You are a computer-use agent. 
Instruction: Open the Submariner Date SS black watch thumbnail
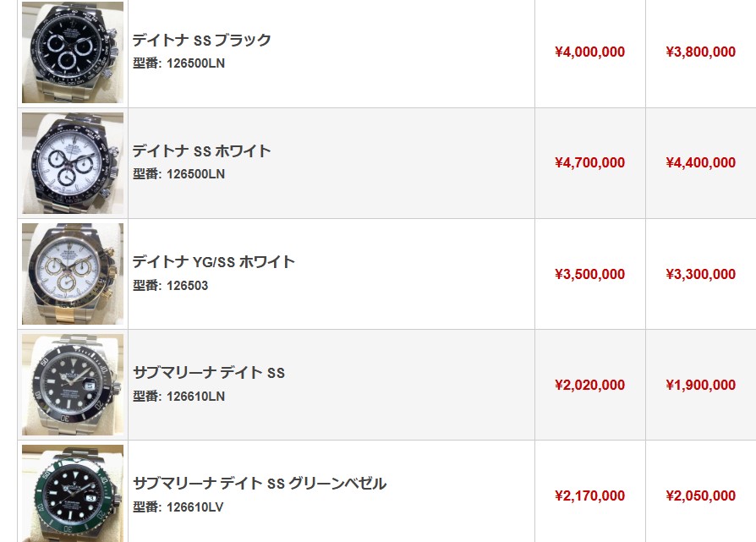point(73,385)
